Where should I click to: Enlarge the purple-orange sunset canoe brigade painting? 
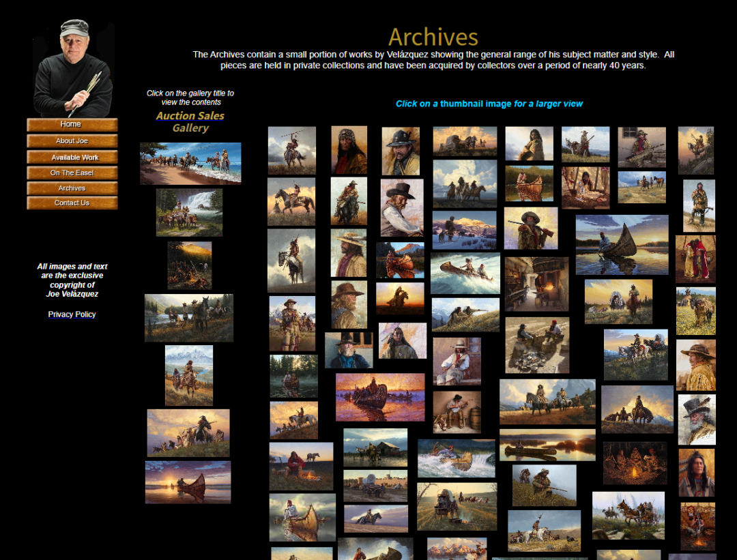tap(380, 398)
